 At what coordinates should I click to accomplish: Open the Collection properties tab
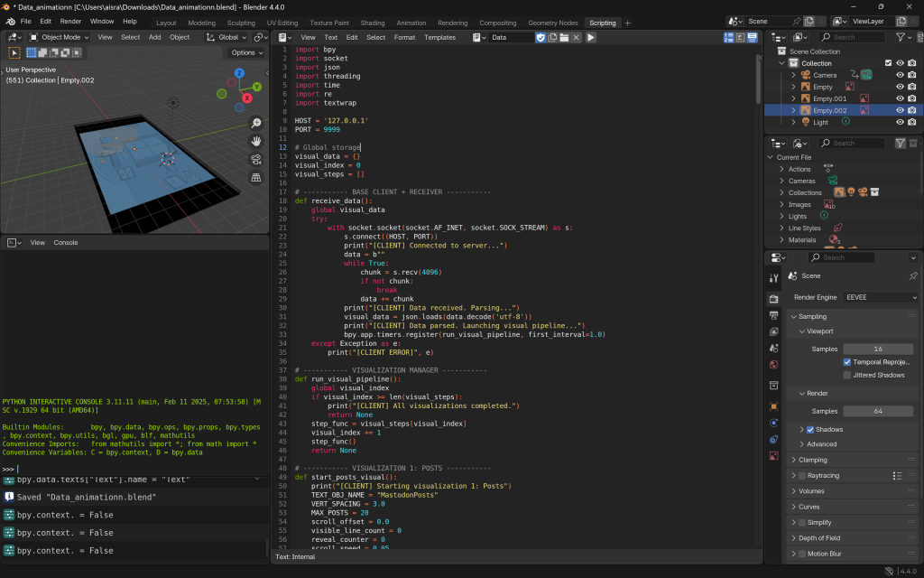click(x=773, y=386)
